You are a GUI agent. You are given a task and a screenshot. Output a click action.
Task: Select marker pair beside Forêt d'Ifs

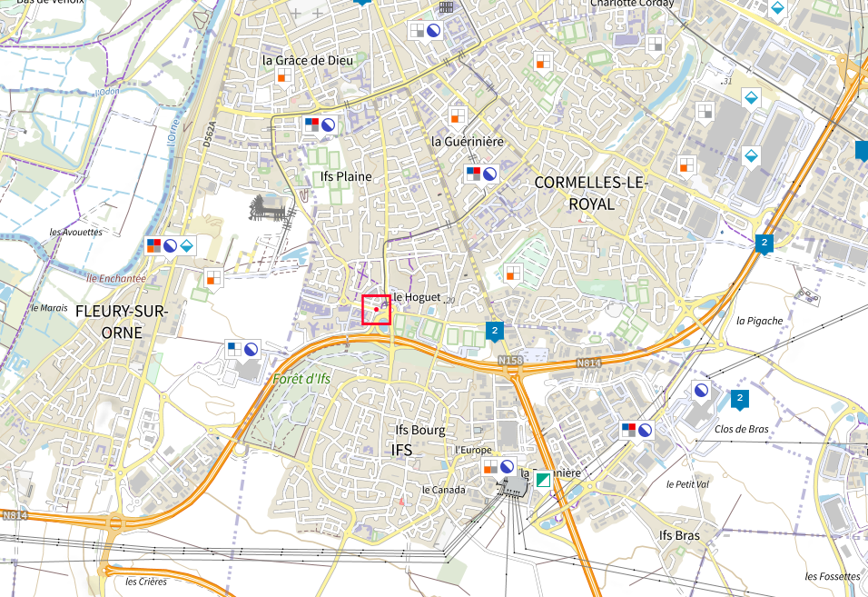(x=242, y=347)
